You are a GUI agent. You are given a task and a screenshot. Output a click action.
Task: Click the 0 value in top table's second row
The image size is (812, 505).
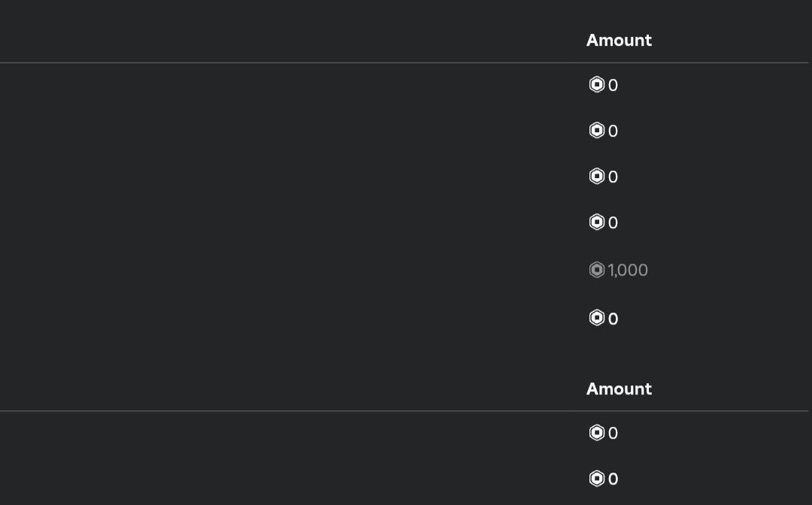[x=614, y=131]
